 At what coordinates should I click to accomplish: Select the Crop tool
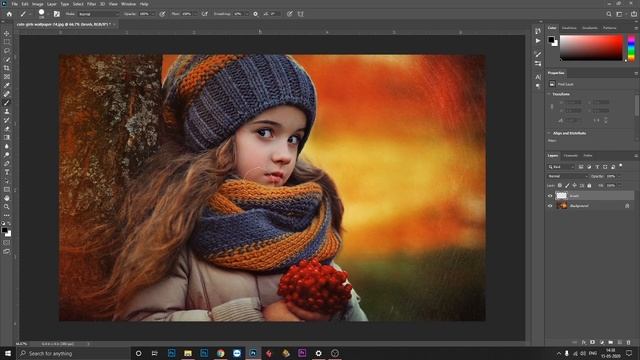click(x=7, y=68)
